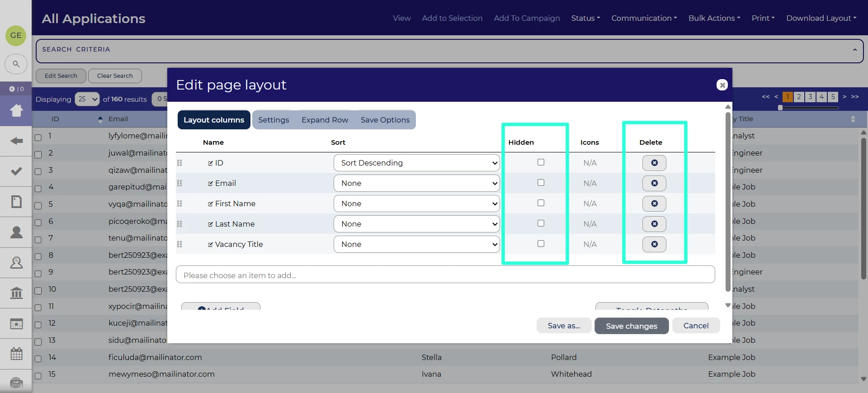Image resolution: width=868 pixels, height=393 pixels.
Task: Go to the Home icon in sidebar
Action: click(16, 110)
